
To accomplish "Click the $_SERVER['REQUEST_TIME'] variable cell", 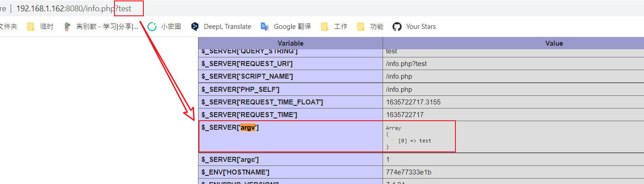I will [x=249, y=115].
